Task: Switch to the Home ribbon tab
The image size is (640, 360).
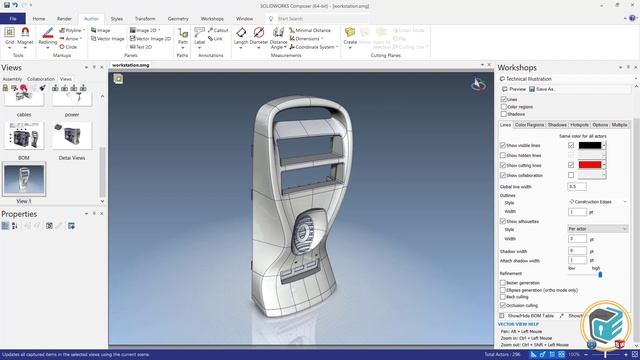Action: tap(39, 19)
